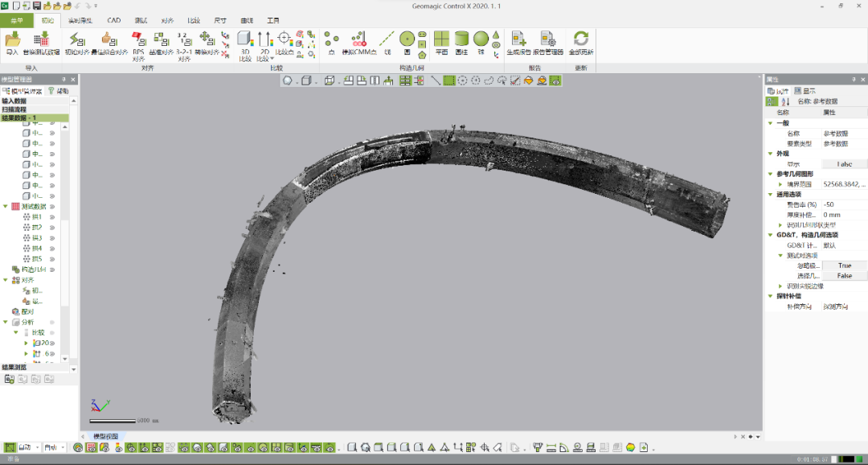Create a 平面 construct plane
868x465 pixels.
(441, 43)
